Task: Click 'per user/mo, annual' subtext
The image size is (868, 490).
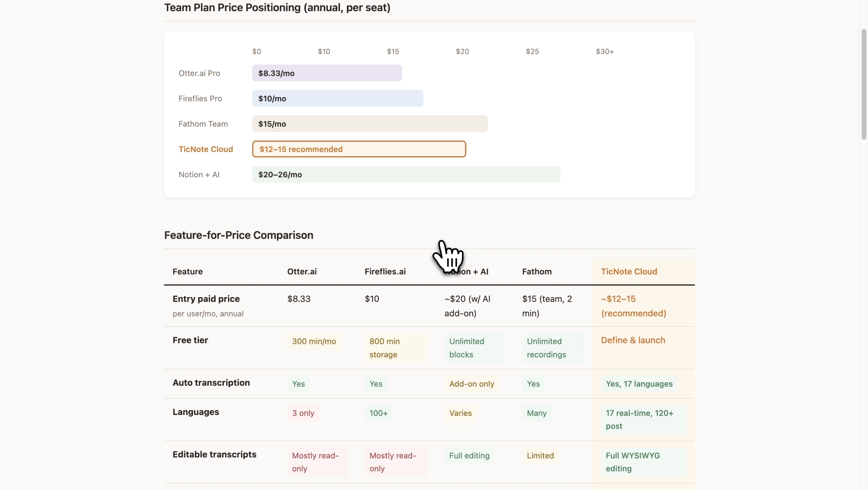Action: 208,314
